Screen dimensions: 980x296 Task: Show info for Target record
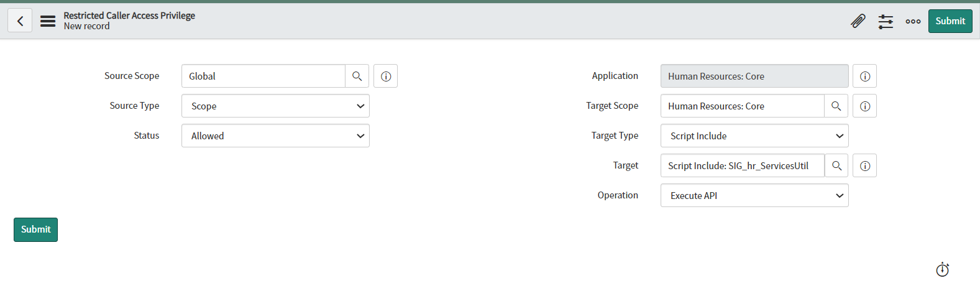[865, 165]
